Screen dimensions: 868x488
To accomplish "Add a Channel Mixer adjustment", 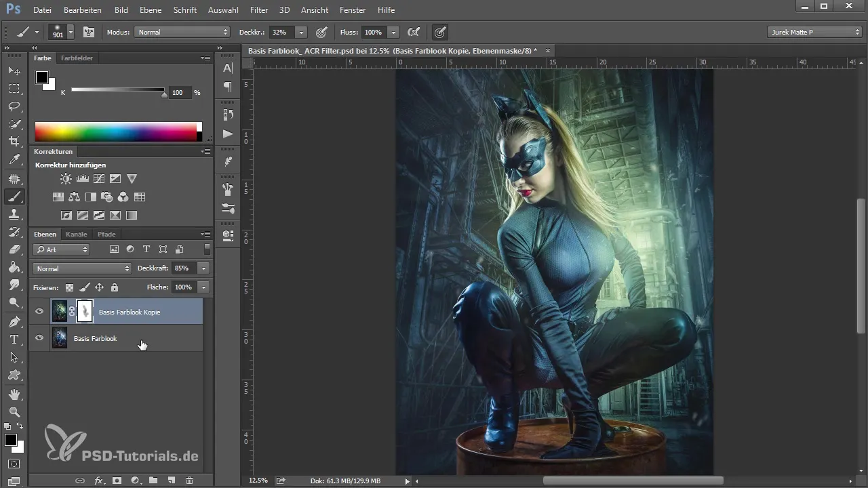I will tap(123, 197).
